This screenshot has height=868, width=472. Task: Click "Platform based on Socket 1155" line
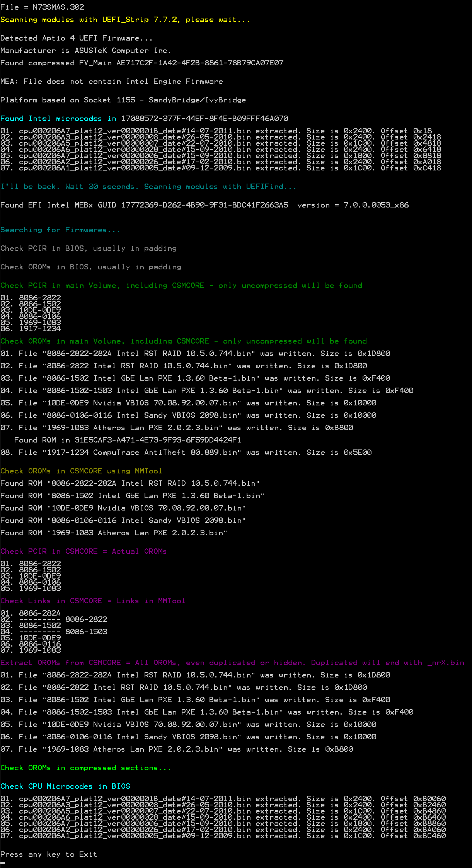click(x=123, y=100)
